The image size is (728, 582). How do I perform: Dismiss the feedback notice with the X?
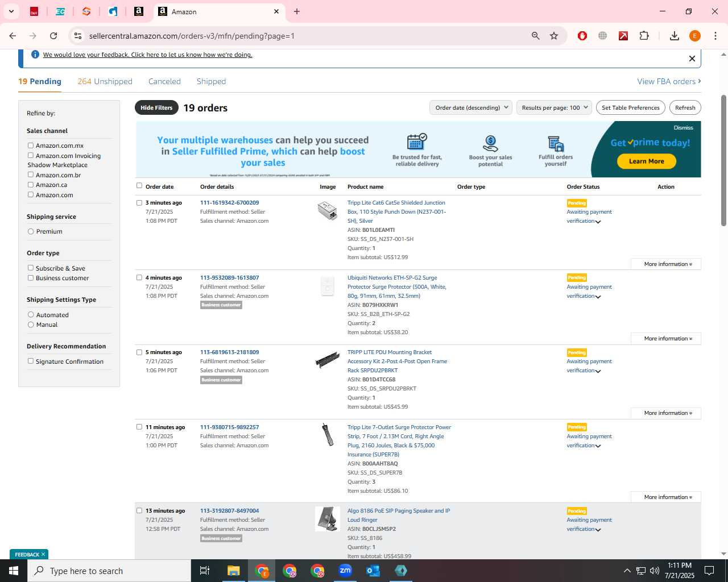coord(692,59)
